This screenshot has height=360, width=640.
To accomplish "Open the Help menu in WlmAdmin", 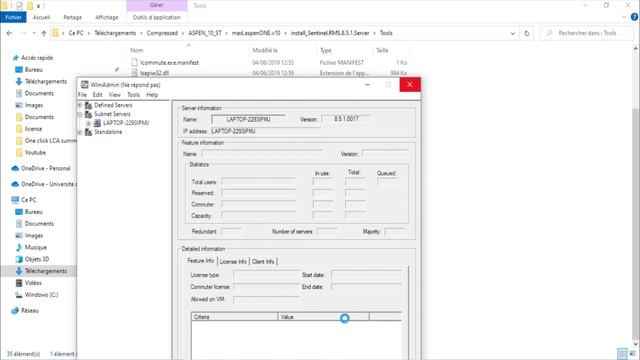I will (152, 95).
